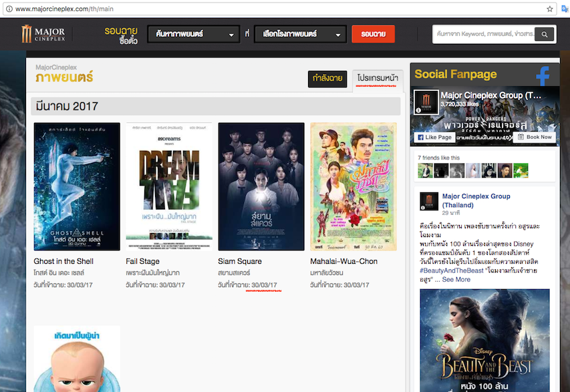Click the Major Cineplex logo
Screen dimensions: 570x392
(x=43, y=34)
